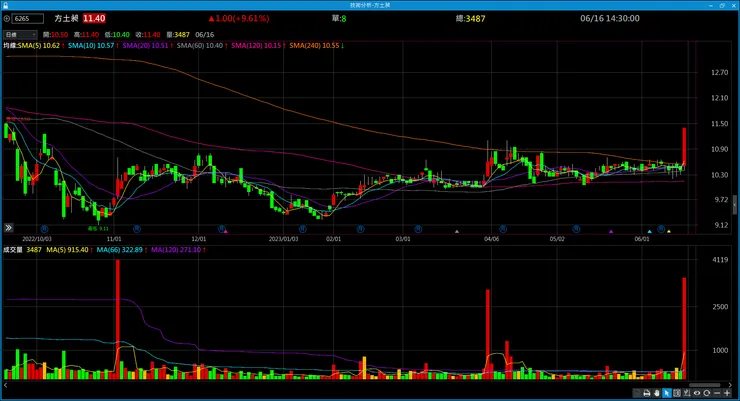Click the purple triangle marker after 05/02

click(611, 231)
